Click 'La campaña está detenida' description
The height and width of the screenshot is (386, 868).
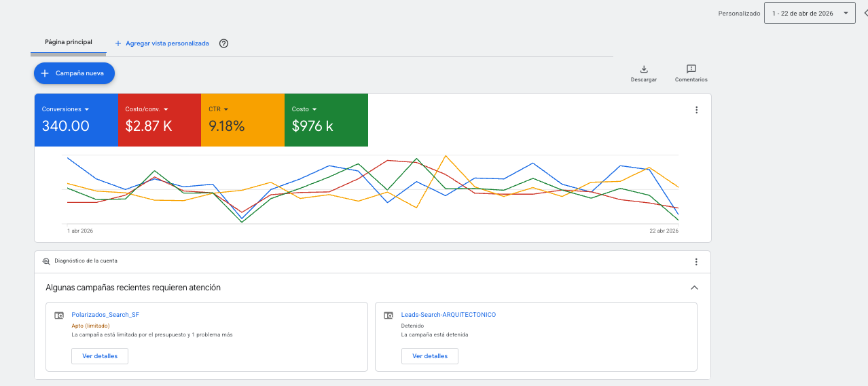click(x=435, y=334)
